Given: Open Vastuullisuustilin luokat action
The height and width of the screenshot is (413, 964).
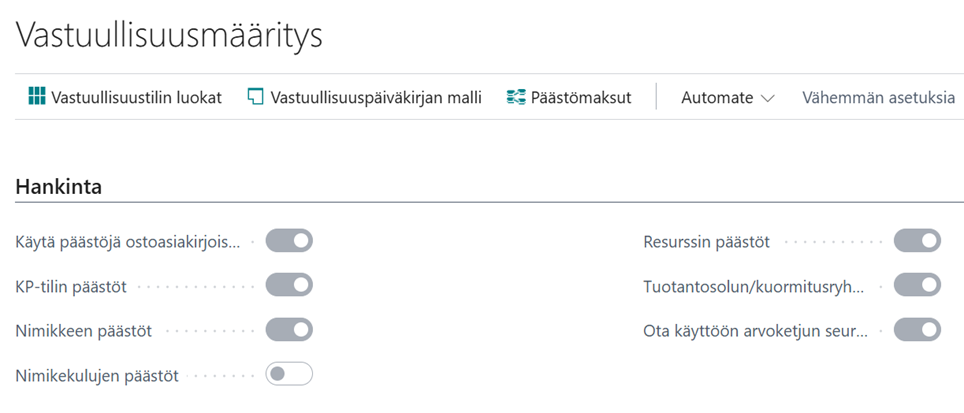Looking at the screenshot, I should (125, 97).
